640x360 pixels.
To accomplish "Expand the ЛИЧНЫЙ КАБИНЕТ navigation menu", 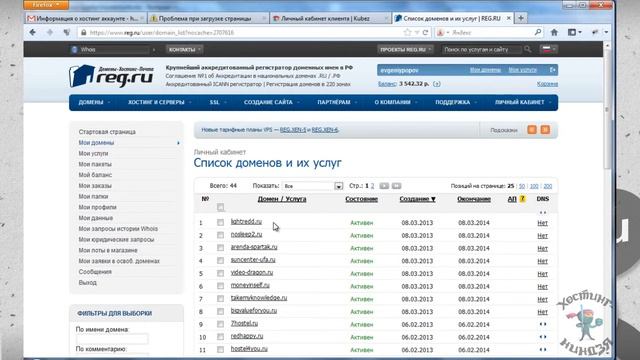I will (522, 102).
